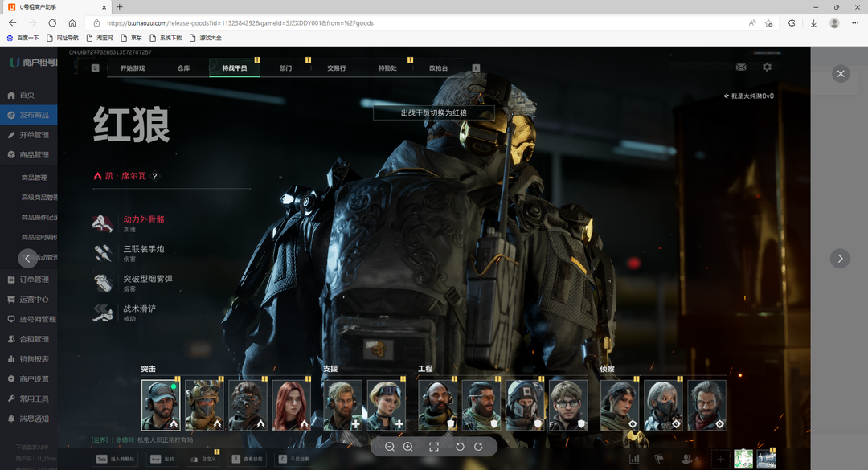Image resolution: width=868 pixels, height=470 pixels.
Task: Open the 交易行 tab
Action: point(337,68)
